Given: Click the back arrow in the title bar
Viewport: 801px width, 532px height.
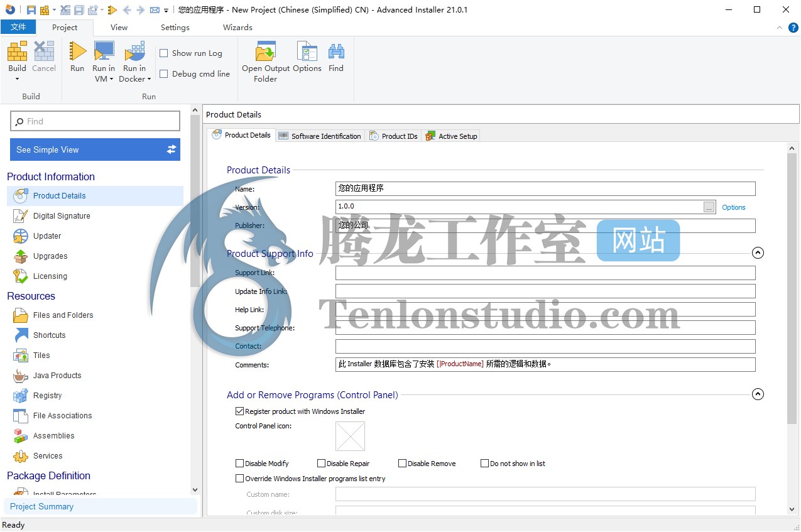Looking at the screenshot, I should pos(127,10).
